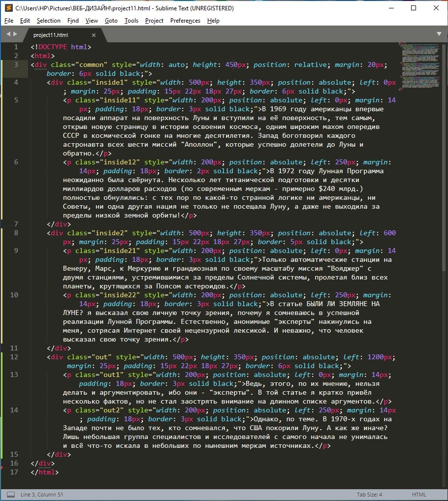Minimize the Sublime Text window
Viewport: 448px width, 501px height.
[391, 8]
